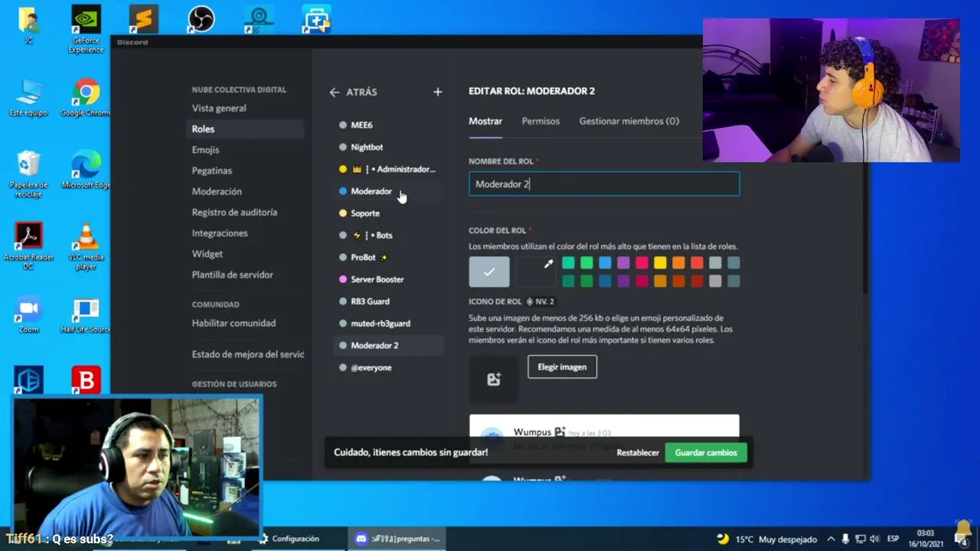Open the Pegatinas settings section

click(212, 171)
